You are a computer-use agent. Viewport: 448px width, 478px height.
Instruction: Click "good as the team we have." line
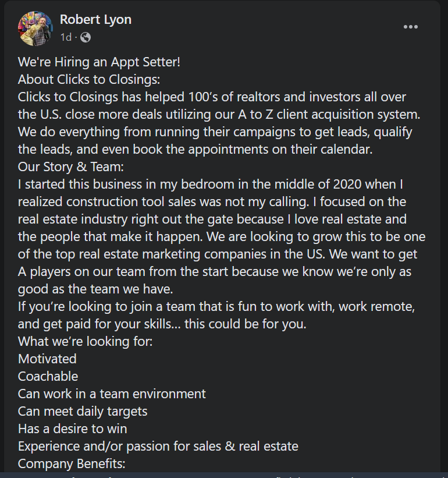click(x=95, y=289)
